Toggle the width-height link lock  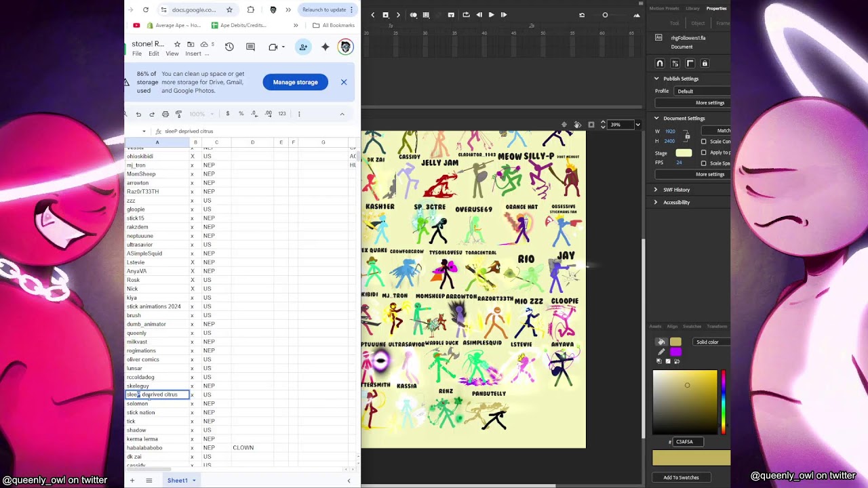click(x=686, y=136)
